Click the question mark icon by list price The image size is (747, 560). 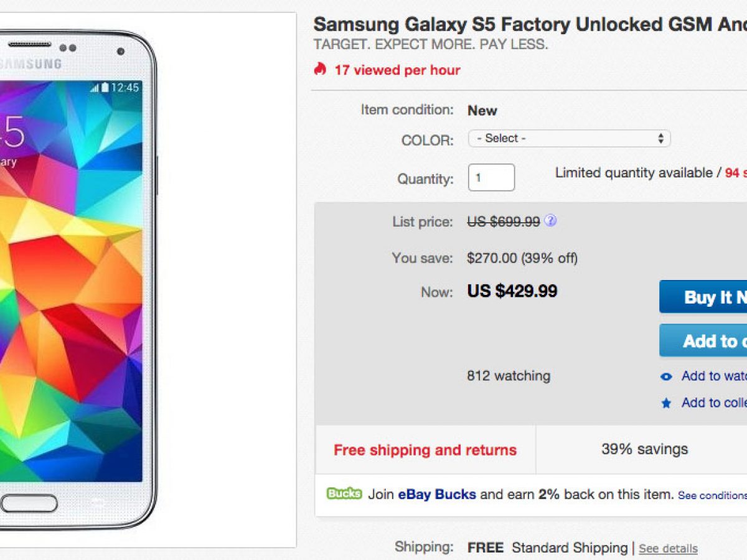click(550, 221)
